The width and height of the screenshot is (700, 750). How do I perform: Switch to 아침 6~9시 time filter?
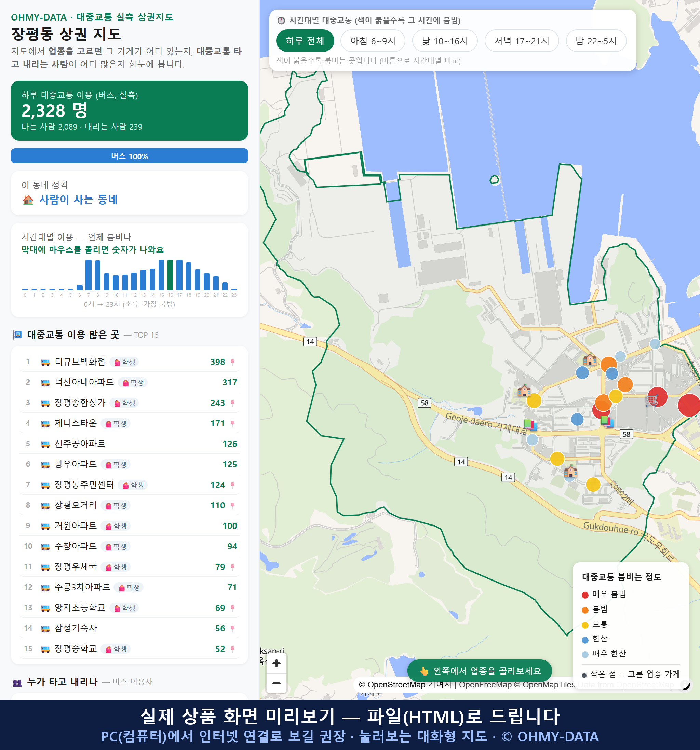[373, 41]
